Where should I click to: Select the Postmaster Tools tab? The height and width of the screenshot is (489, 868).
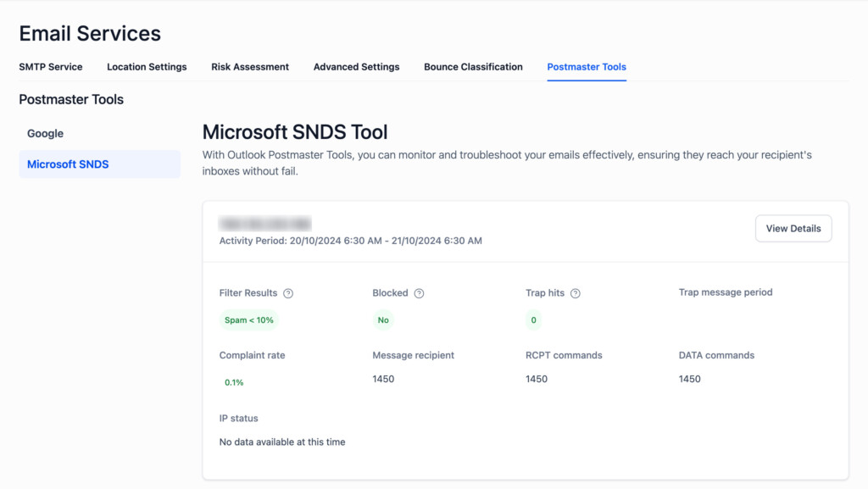coord(587,67)
